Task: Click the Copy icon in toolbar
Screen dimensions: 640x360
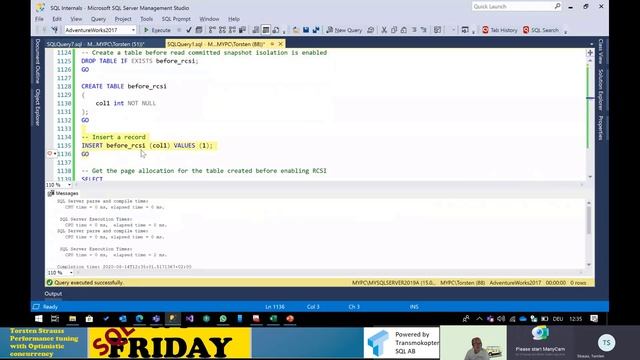Action: pos(394,30)
